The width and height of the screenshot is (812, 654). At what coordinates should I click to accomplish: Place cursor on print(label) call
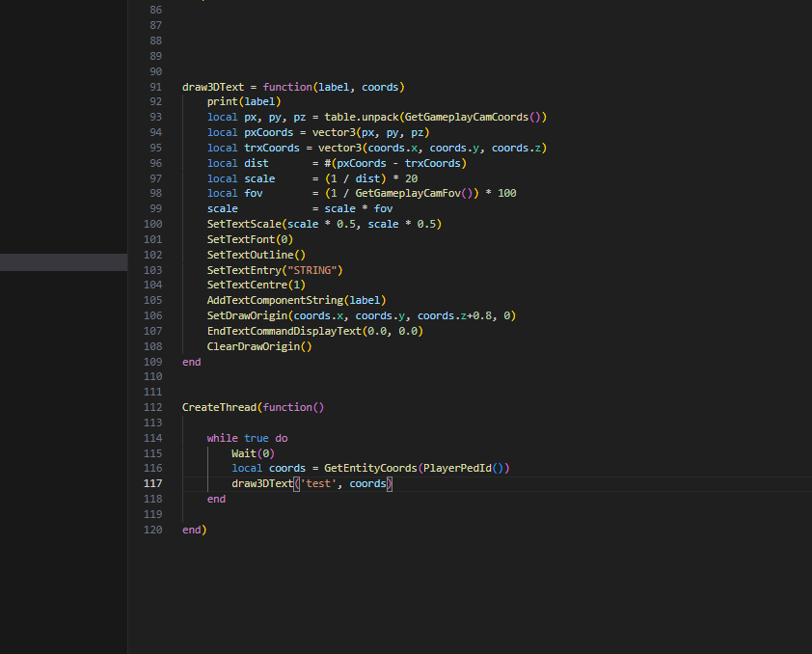[243, 101]
